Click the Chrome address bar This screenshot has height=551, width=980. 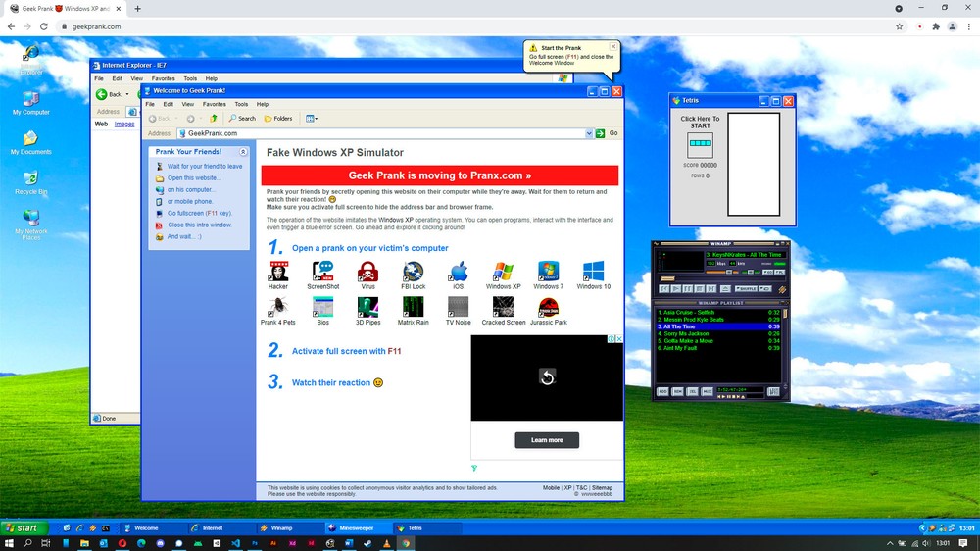475,26
